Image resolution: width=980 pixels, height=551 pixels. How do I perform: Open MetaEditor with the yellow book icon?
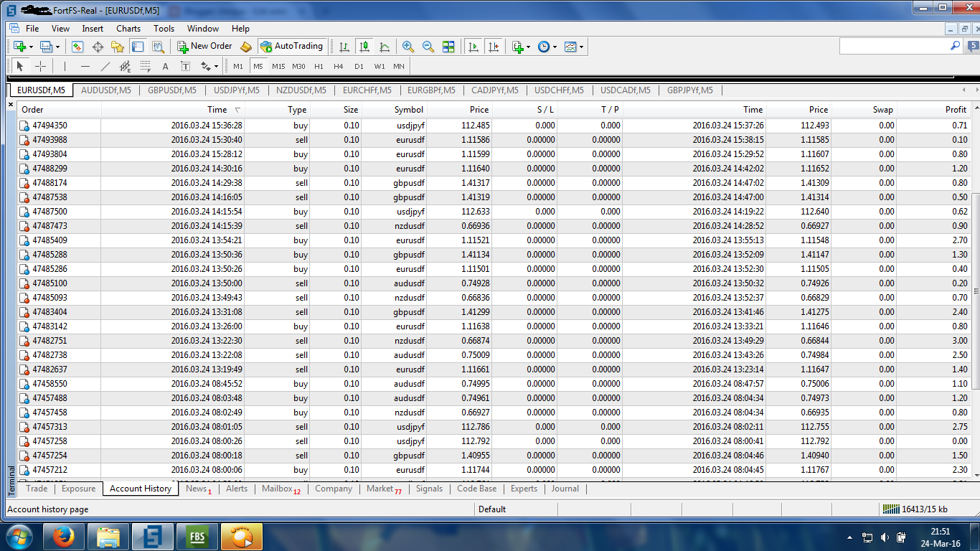[x=246, y=47]
